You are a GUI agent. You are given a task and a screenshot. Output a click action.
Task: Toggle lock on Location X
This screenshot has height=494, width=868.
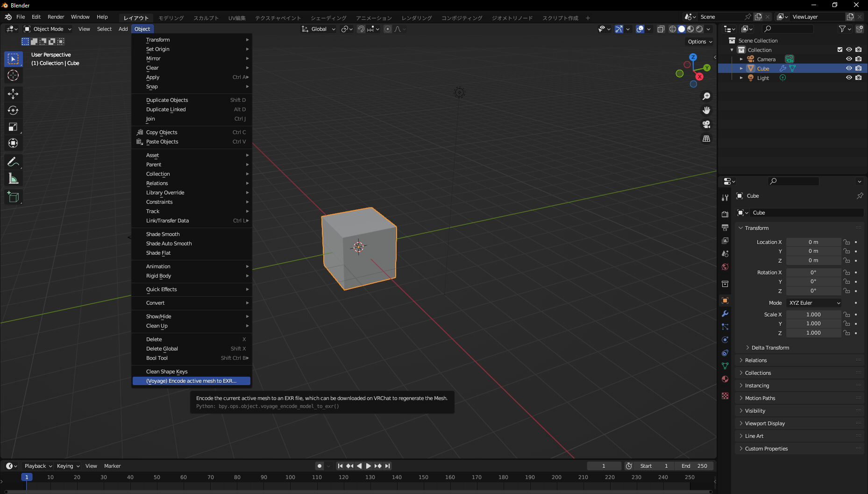pyautogui.click(x=847, y=242)
